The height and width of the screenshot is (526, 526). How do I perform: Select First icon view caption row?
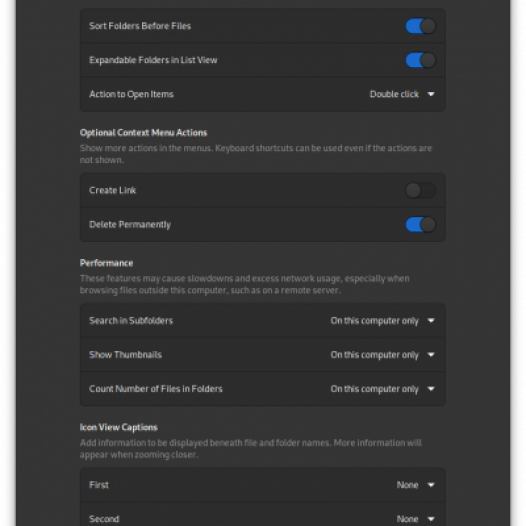[x=263, y=485]
